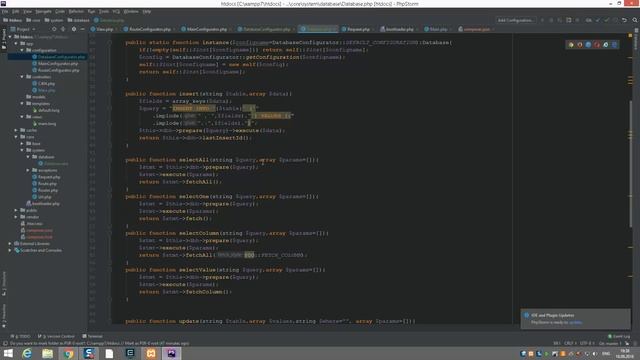The image size is (640, 360).
Task: Click the Search Everywhere magnifier icon
Action: pyautogui.click(x=635, y=20)
